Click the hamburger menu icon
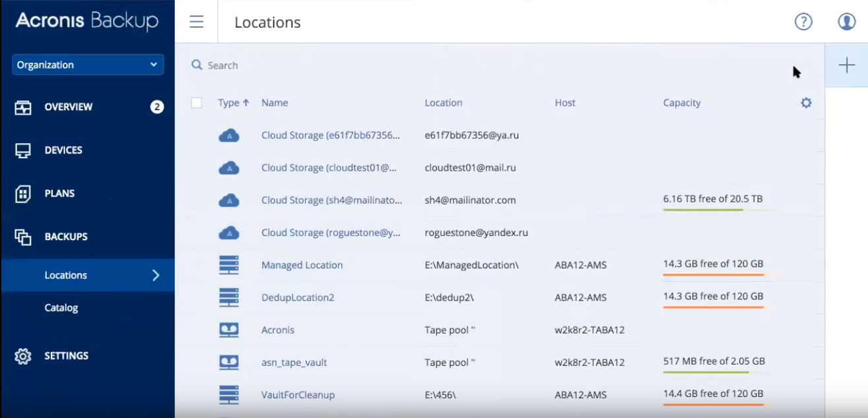 click(x=196, y=22)
